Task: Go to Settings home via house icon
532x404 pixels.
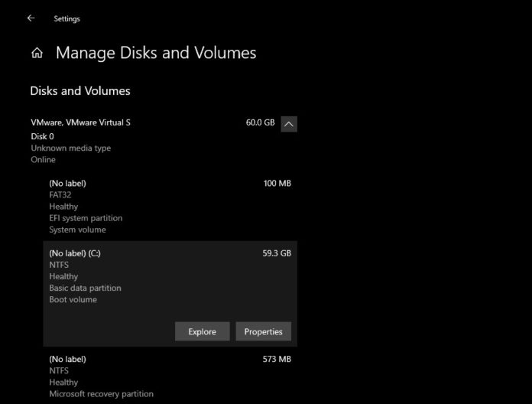Action: [x=37, y=54]
